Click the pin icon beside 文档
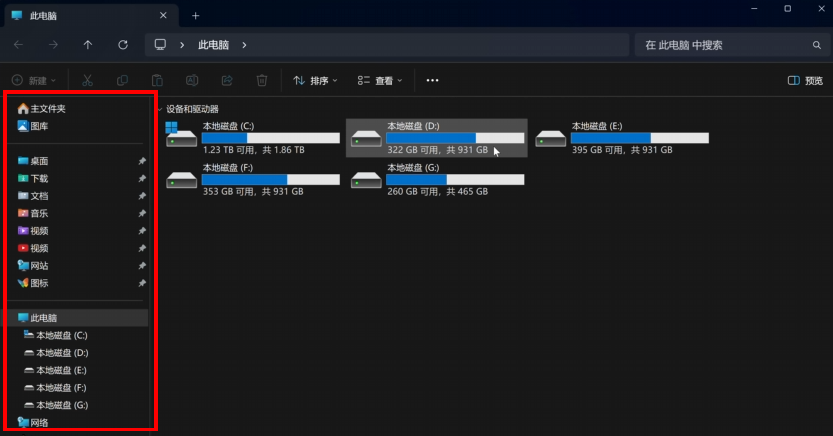The image size is (833, 436). pos(142,196)
